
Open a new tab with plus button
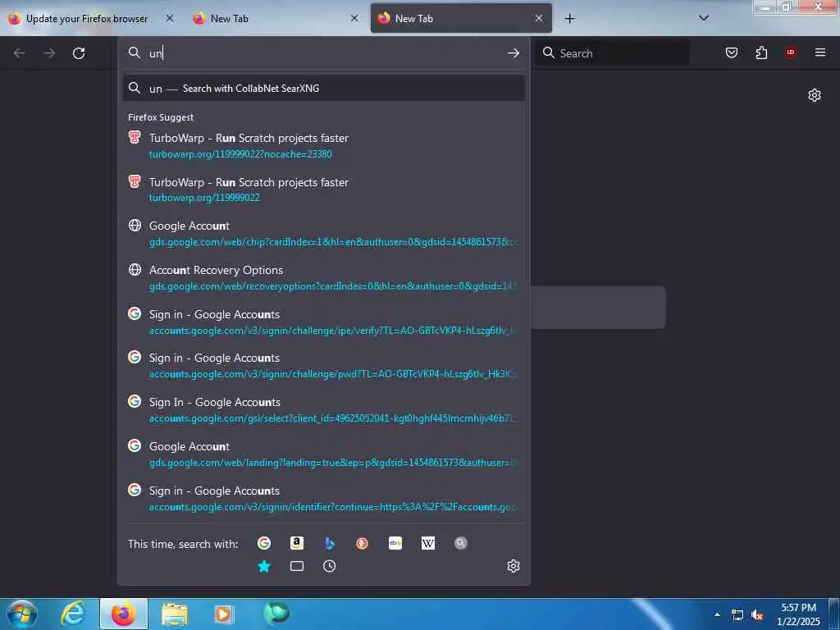(569, 19)
